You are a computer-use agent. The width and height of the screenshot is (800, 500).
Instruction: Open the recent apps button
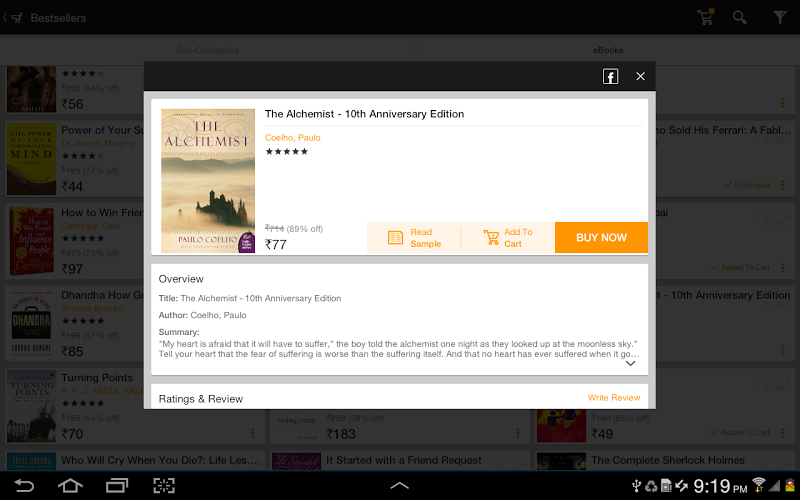coord(117,485)
